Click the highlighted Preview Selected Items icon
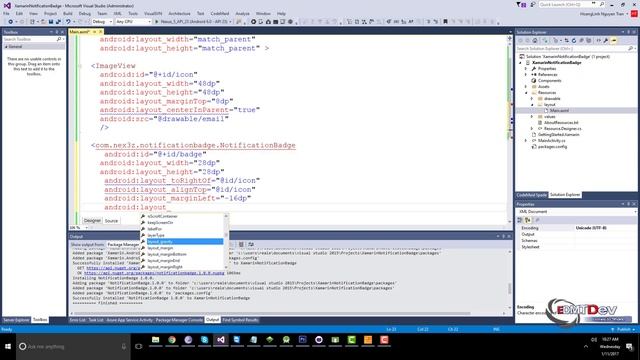Screen dimensions: 640x360 coord(614,40)
